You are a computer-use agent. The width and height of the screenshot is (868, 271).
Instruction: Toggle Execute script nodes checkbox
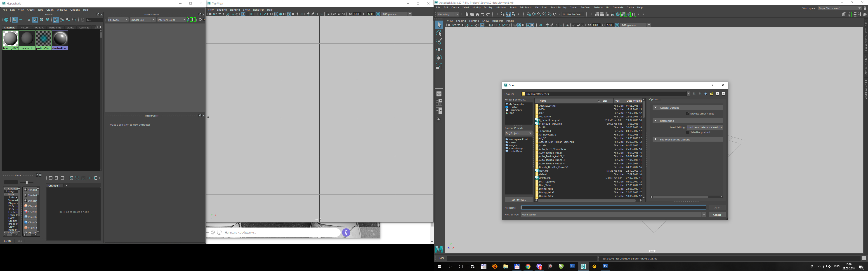click(688, 113)
